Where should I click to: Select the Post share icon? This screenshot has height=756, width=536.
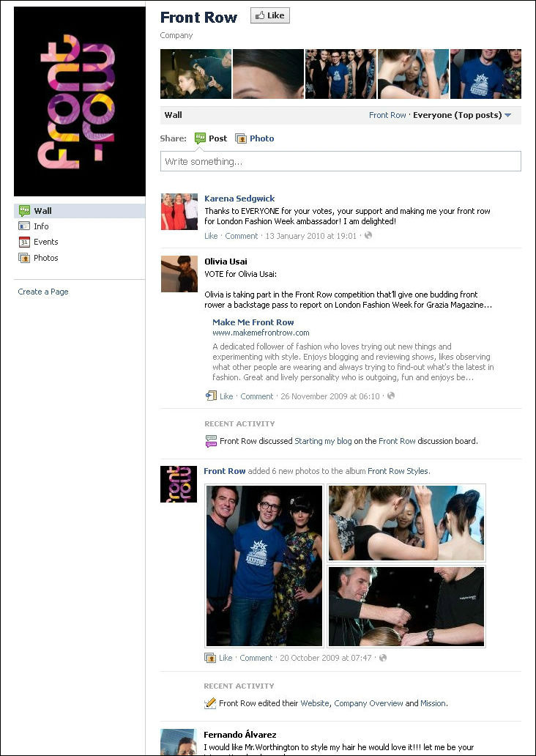point(200,138)
